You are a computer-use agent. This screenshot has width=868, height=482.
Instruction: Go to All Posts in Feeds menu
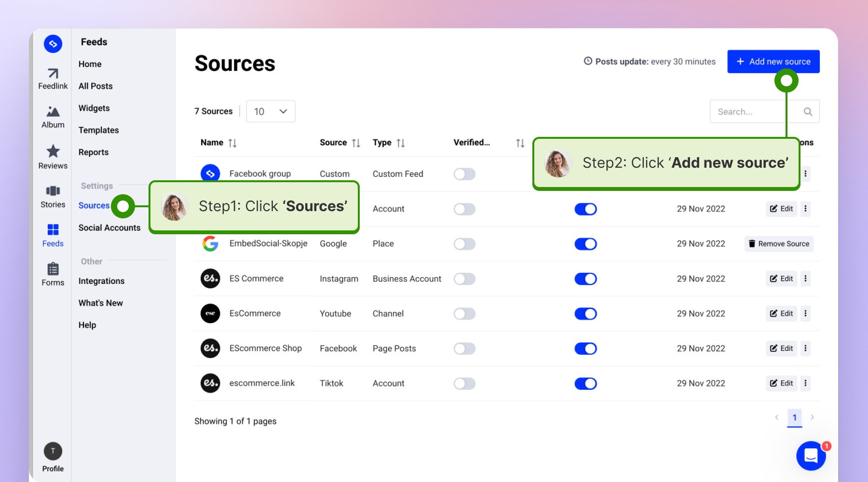point(95,86)
